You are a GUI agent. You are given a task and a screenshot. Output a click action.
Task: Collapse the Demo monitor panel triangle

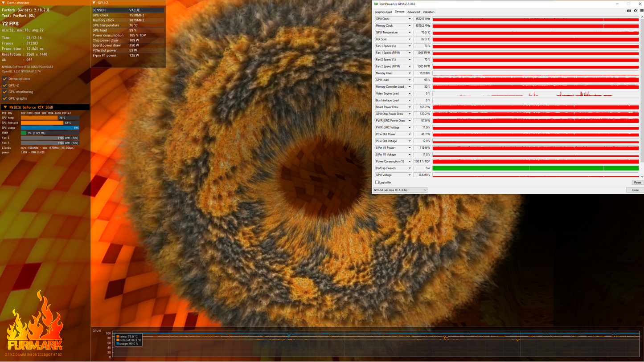coord(4,3)
